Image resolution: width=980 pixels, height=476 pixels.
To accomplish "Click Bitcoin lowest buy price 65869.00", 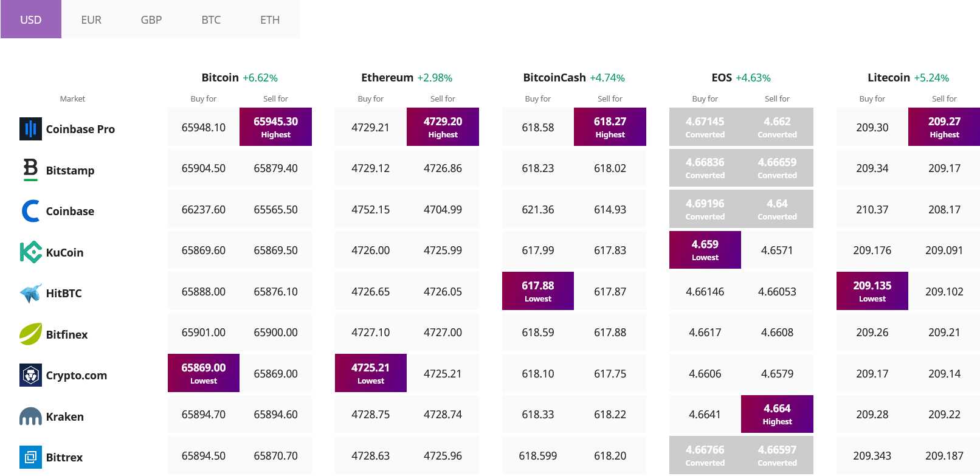I will tap(204, 373).
